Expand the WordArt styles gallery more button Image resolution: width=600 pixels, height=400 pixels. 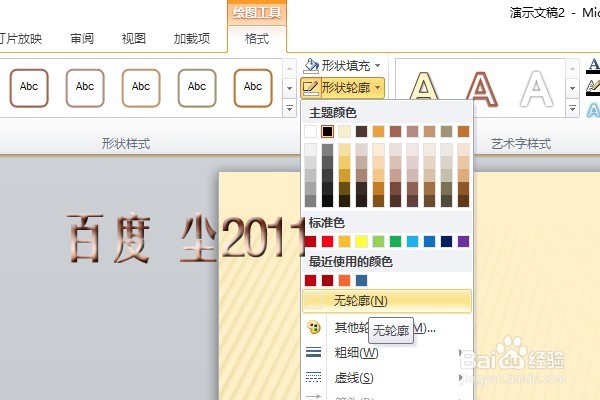572,108
